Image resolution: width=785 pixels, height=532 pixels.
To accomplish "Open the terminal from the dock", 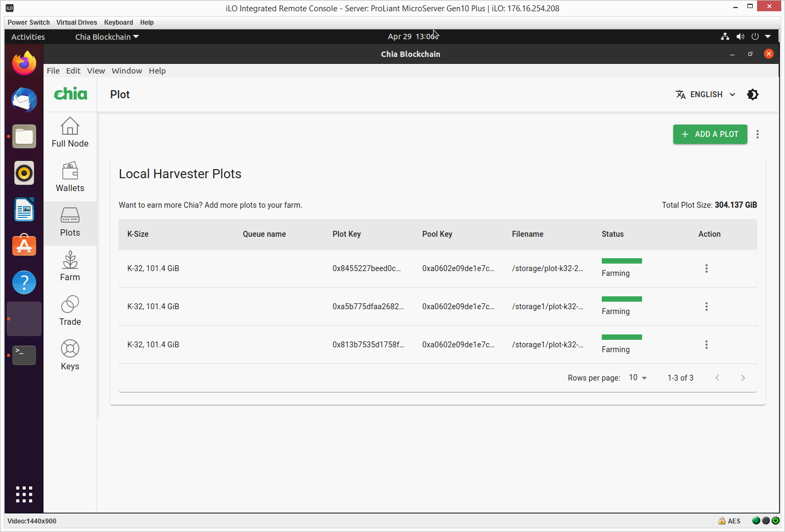I will [24, 355].
